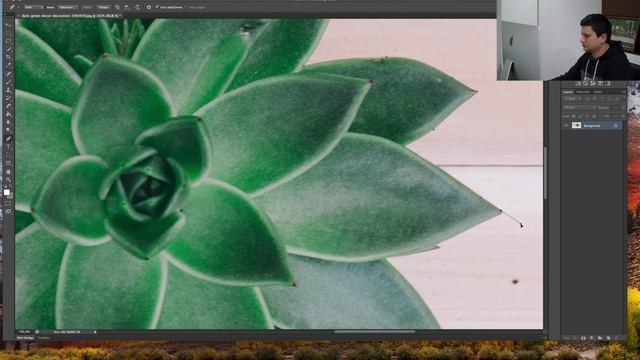Open the Layers panel flyout menu

tap(624, 92)
